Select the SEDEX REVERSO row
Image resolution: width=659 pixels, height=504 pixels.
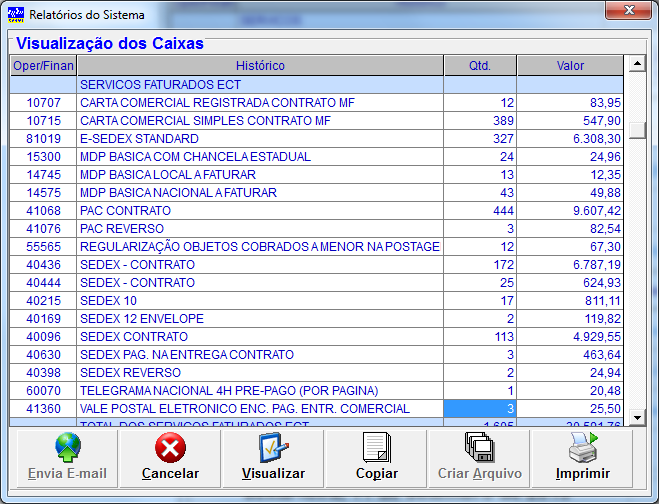coord(316,373)
